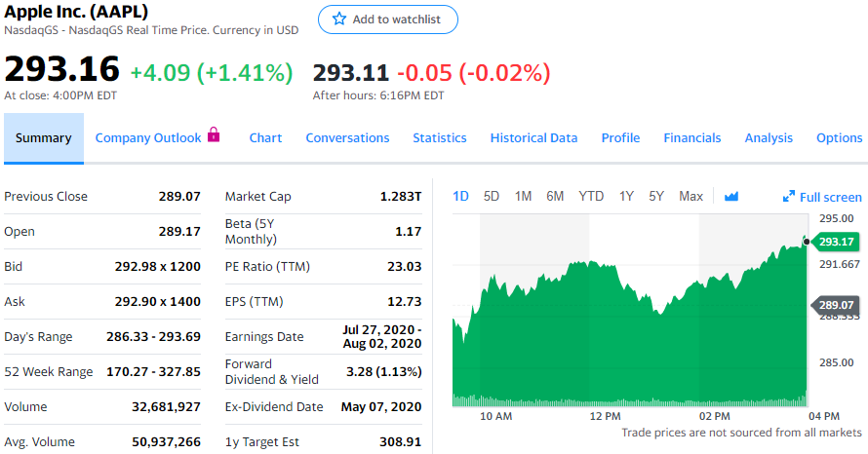
Task: Select the 5Y chart range
Action: click(x=656, y=196)
